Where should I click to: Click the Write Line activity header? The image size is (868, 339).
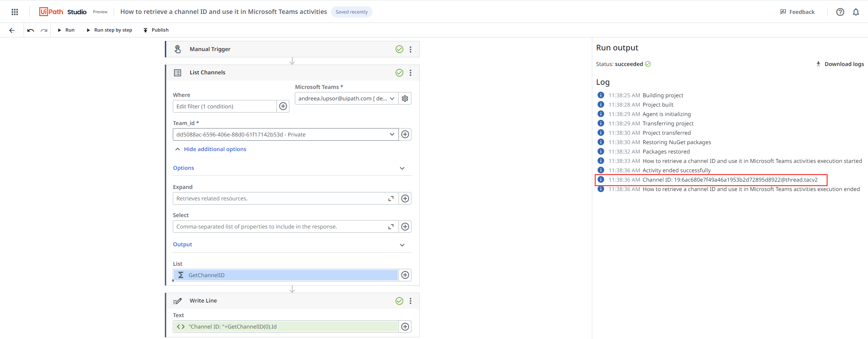coord(292,301)
